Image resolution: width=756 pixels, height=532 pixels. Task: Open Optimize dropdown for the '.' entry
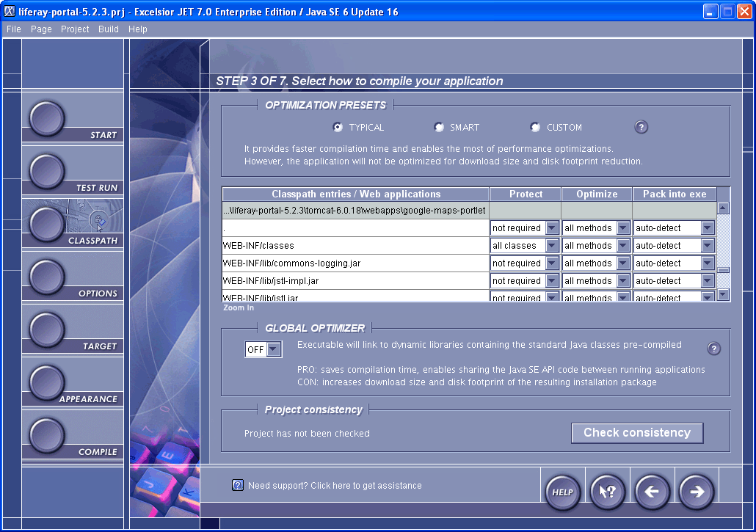623,228
